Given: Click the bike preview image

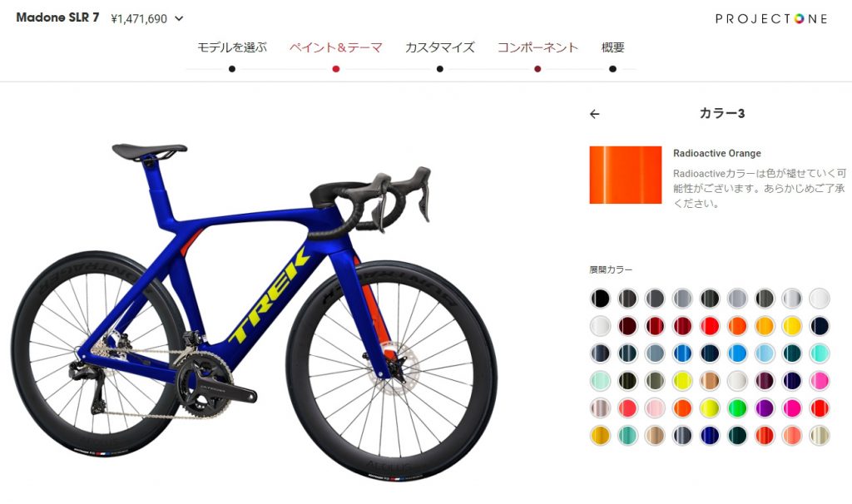Looking at the screenshot, I should [x=254, y=312].
